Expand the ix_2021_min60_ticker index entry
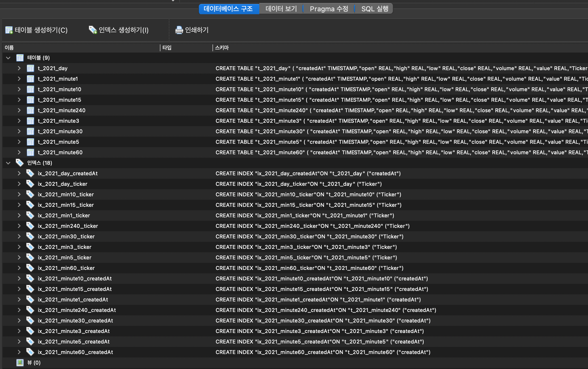Viewport: 588px width, 369px height. point(19,268)
